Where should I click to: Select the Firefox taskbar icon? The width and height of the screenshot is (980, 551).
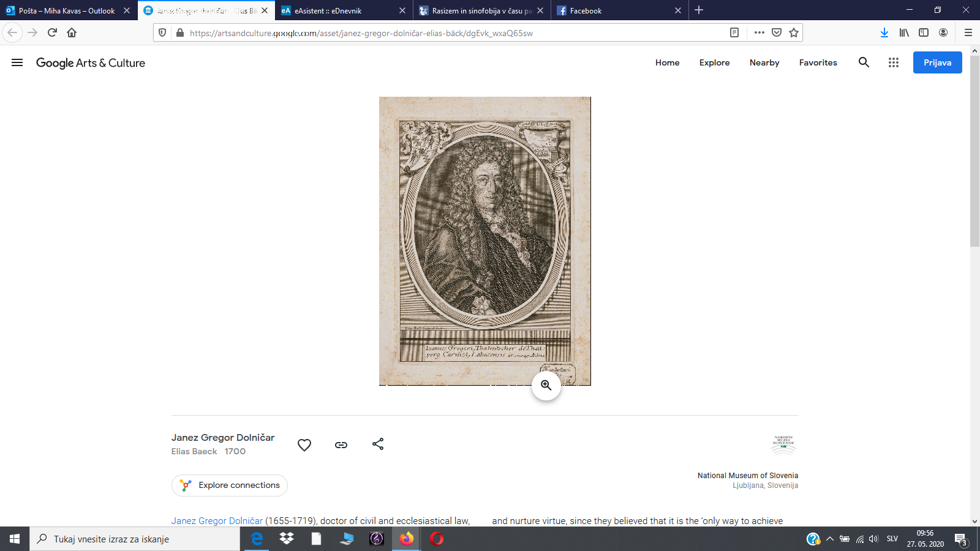point(407,539)
